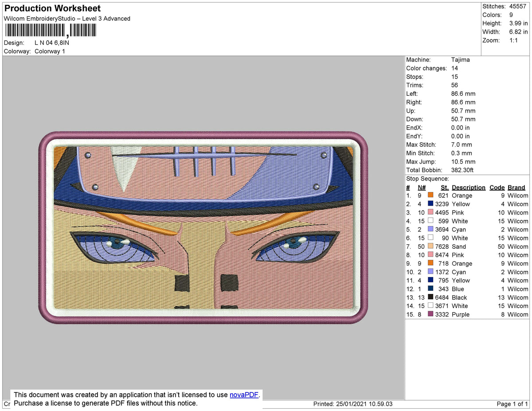Select the Down value 50.7 mm
532x411 pixels.
(x=463, y=119)
